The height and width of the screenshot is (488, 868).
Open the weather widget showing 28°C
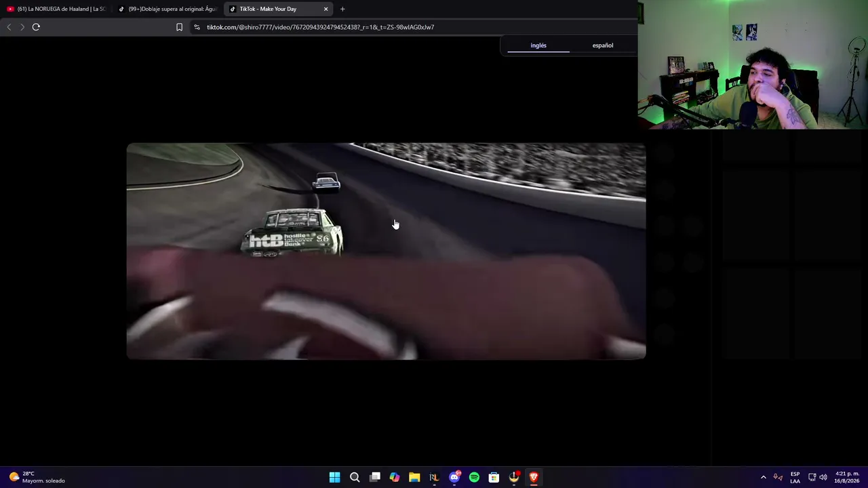37,477
